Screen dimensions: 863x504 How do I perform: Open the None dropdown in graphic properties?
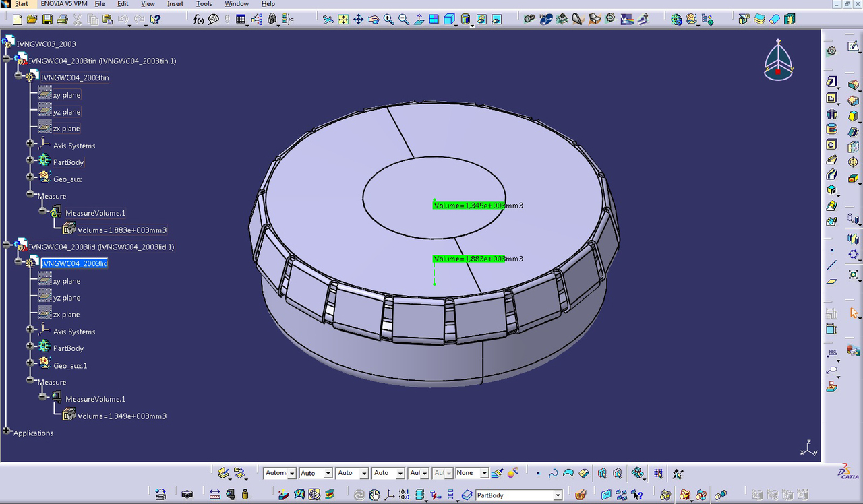(x=483, y=474)
